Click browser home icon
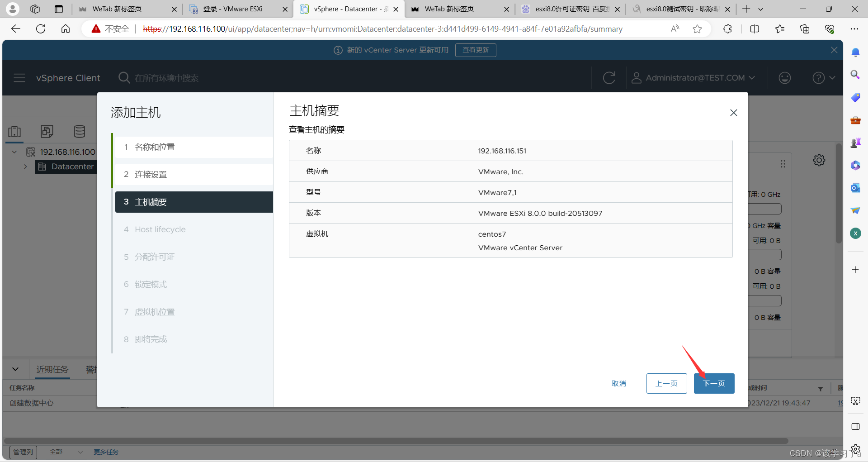Screen dimensions: 868x462 66,29
